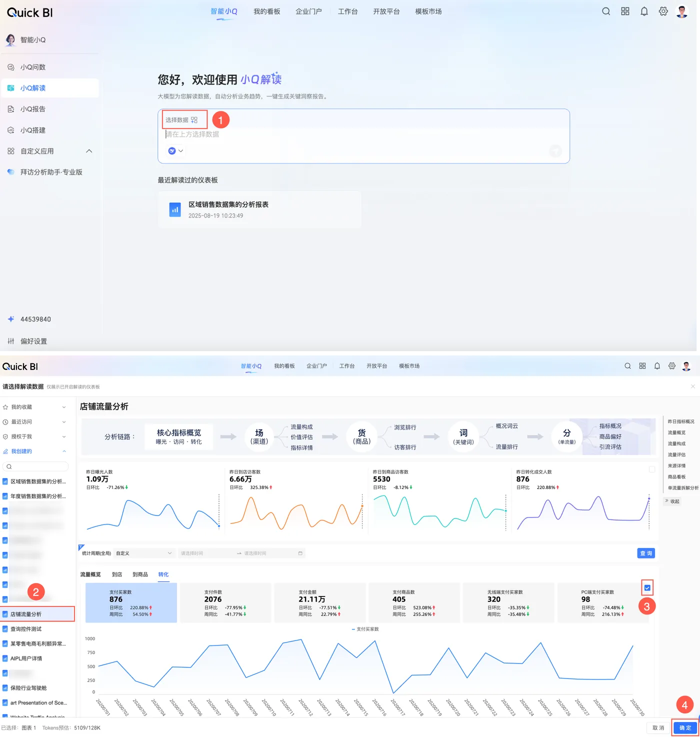The width and height of the screenshot is (700, 738).
Task: Open 工作台 in the data selection screen top nav
Action: click(x=347, y=366)
